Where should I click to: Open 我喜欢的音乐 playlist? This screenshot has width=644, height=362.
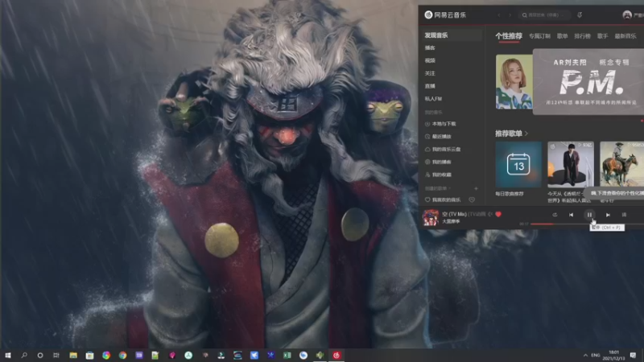coord(443,200)
